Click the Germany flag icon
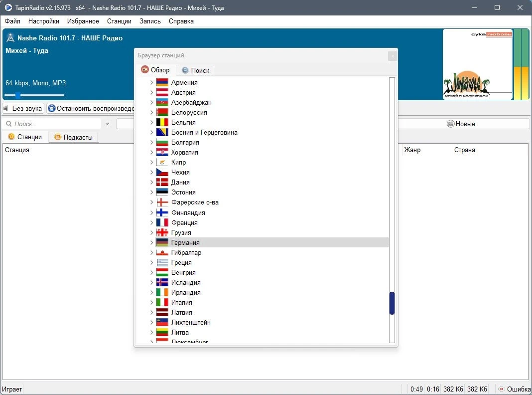Viewport: 532px width, 395px height. [162, 242]
